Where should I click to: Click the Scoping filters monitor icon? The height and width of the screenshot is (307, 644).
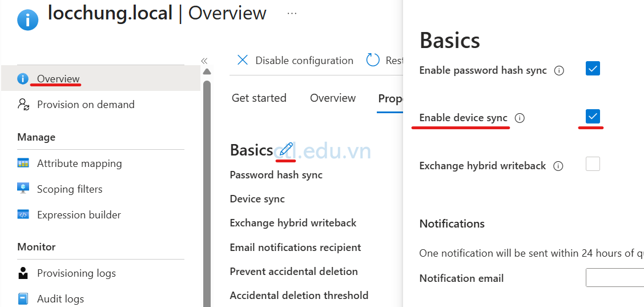click(x=23, y=189)
